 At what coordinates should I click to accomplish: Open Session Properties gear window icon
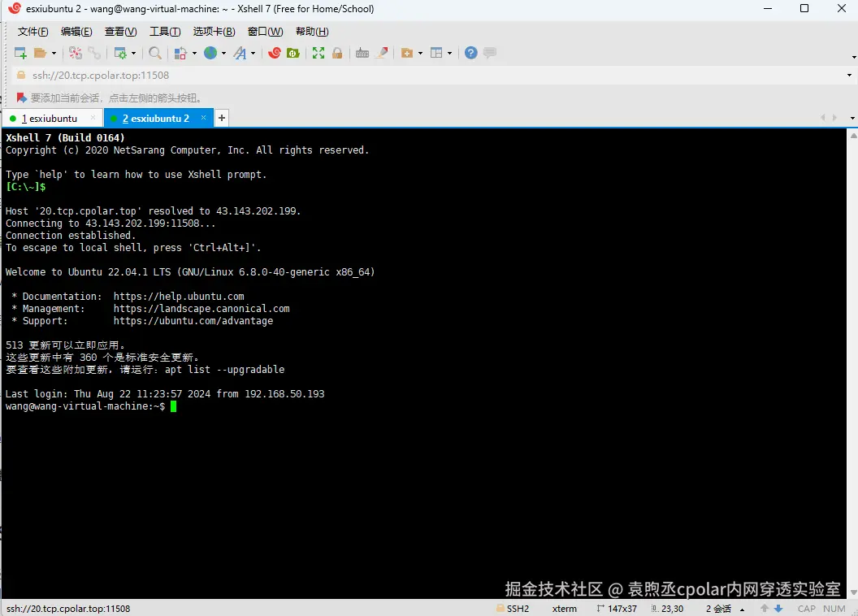[x=119, y=53]
